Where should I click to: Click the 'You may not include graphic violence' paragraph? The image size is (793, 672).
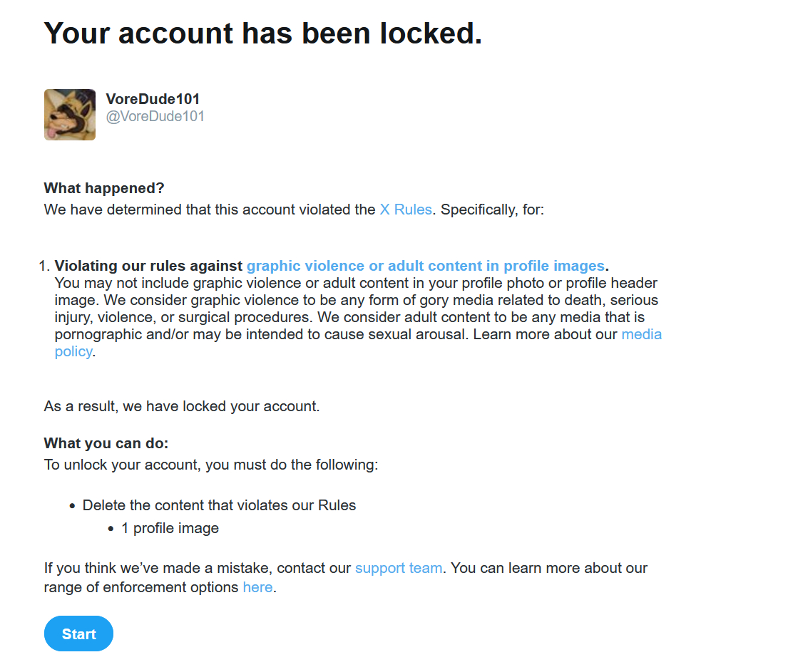356,309
